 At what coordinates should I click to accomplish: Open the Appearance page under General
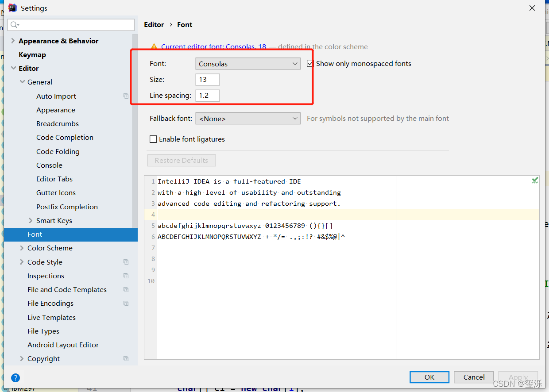pos(56,110)
